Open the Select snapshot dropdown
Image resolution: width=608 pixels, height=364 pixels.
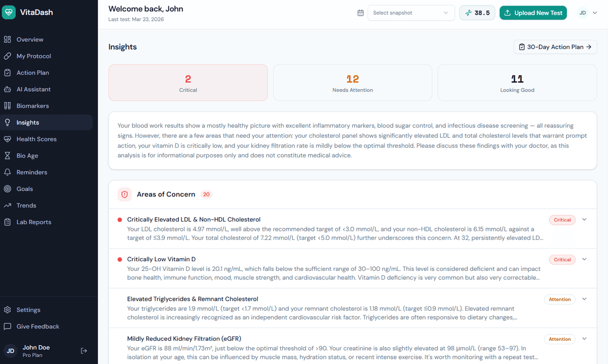click(x=411, y=13)
